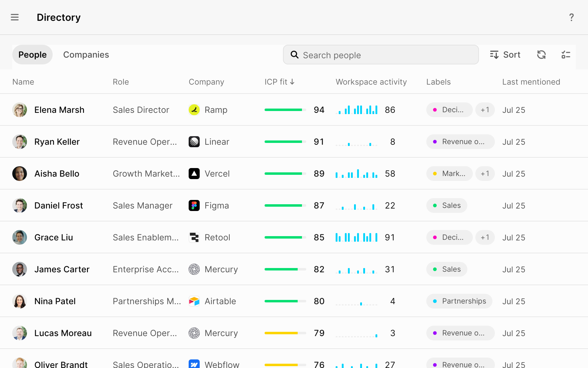
Task: Click Mercury logo in Lucas Moreau row
Action: (194, 333)
